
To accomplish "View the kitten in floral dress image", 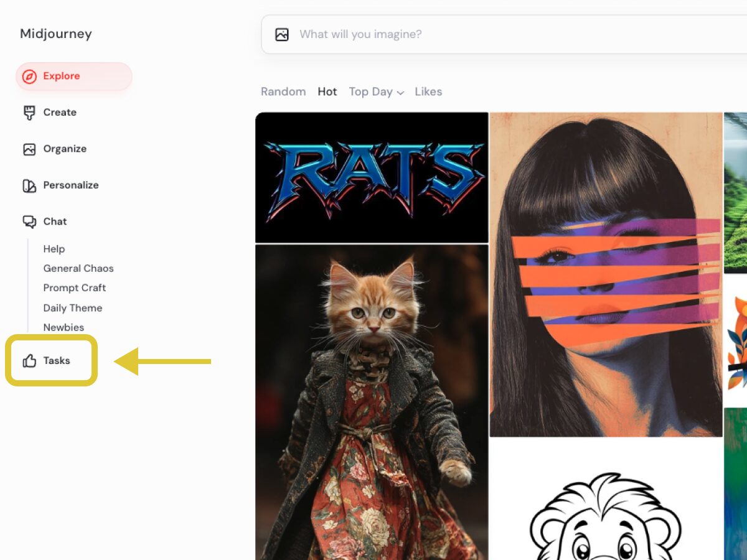I will [x=372, y=404].
